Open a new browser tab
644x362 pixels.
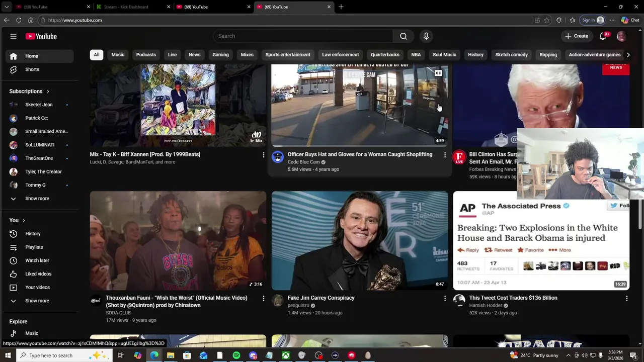coord(341,7)
